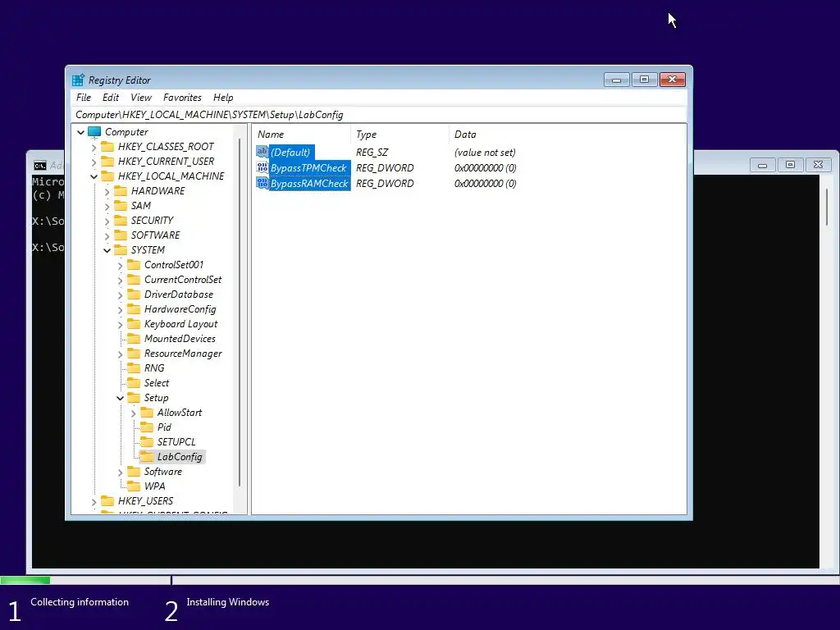This screenshot has width=840, height=630.
Task: Select the Select key in the tree
Action: [157, 383]
